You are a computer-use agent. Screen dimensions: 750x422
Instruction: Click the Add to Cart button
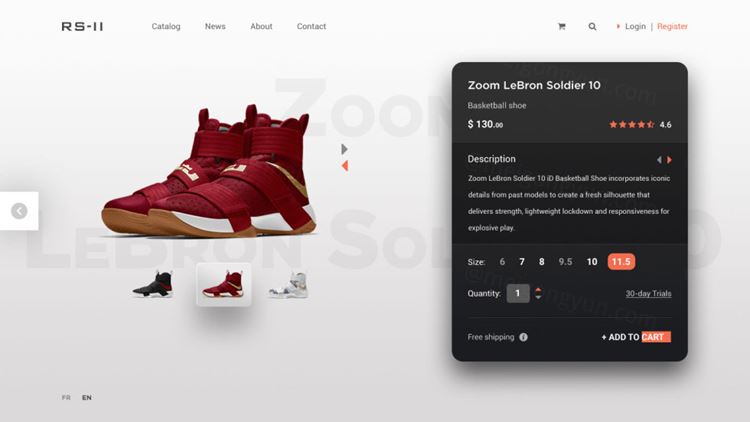(x=636, y=337)
